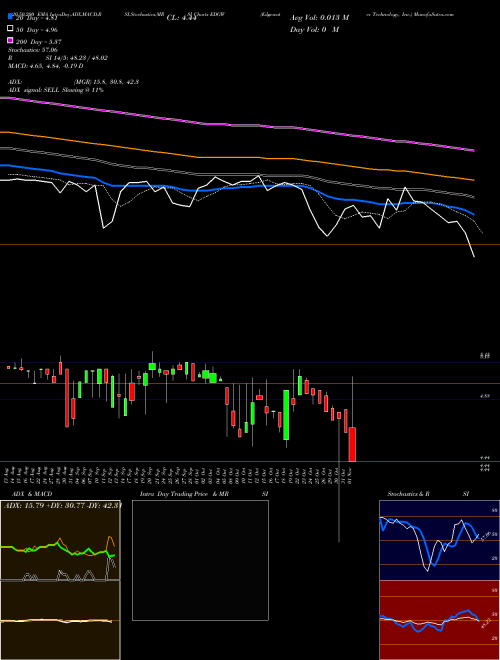Screen dimensions: 500x660
Task: Click the 4.44 price axis label
Action: (485, 458)
